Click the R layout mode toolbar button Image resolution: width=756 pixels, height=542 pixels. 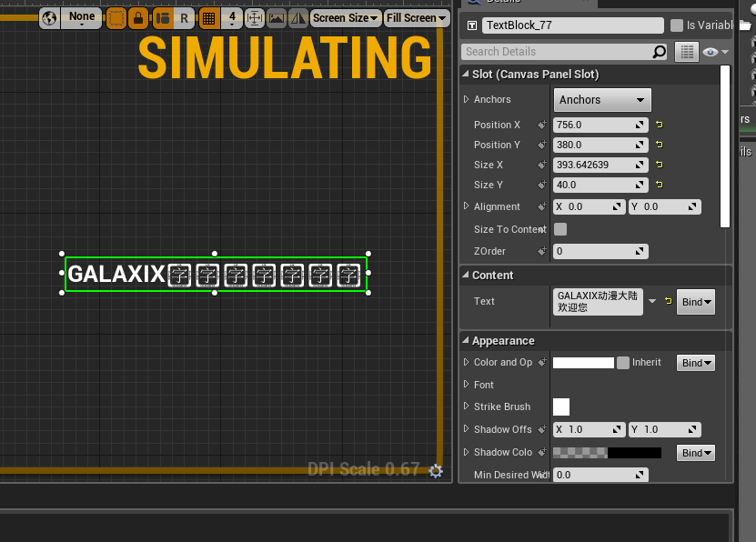(184, 18)
